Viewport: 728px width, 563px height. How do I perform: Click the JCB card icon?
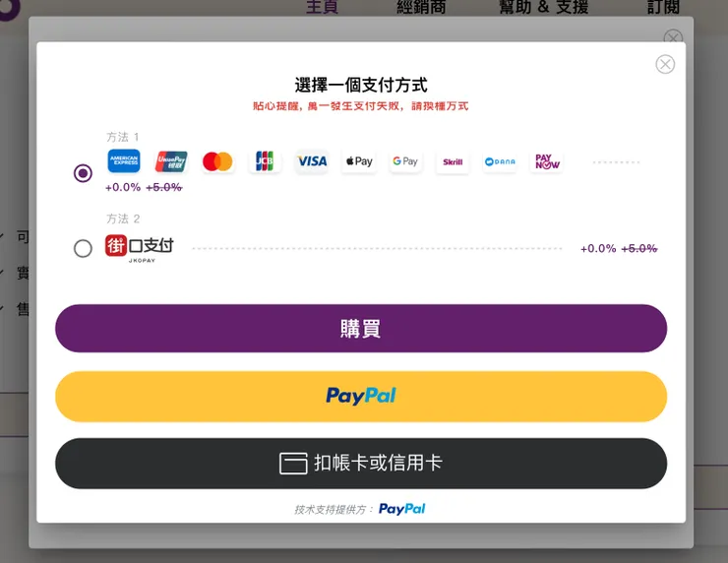click(265, 161)
